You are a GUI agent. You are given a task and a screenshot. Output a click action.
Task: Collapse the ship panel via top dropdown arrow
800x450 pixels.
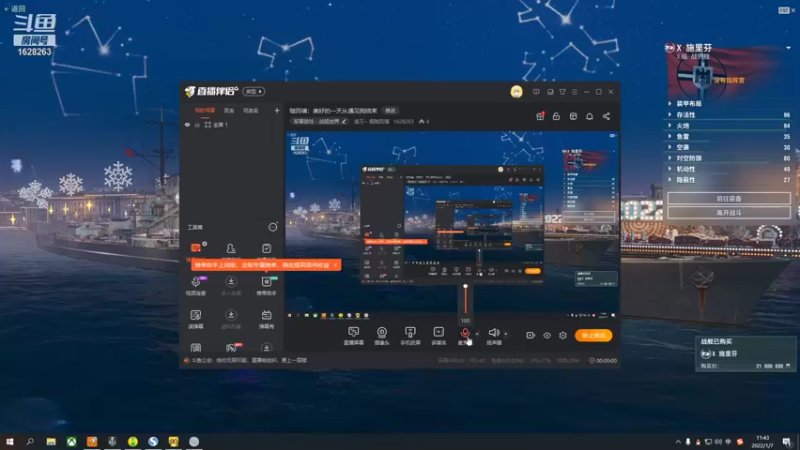[x=788, y=48]
